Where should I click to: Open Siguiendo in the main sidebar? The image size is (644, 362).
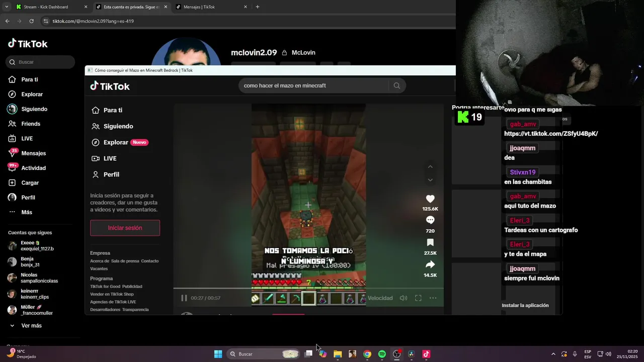click(x=28, y=109)
